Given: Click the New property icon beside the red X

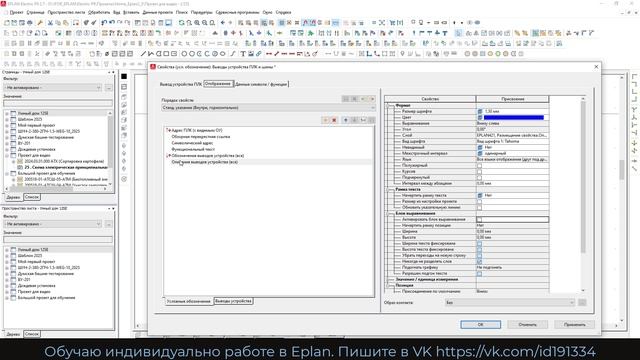Looking at the screenshot, I should 326,120.
